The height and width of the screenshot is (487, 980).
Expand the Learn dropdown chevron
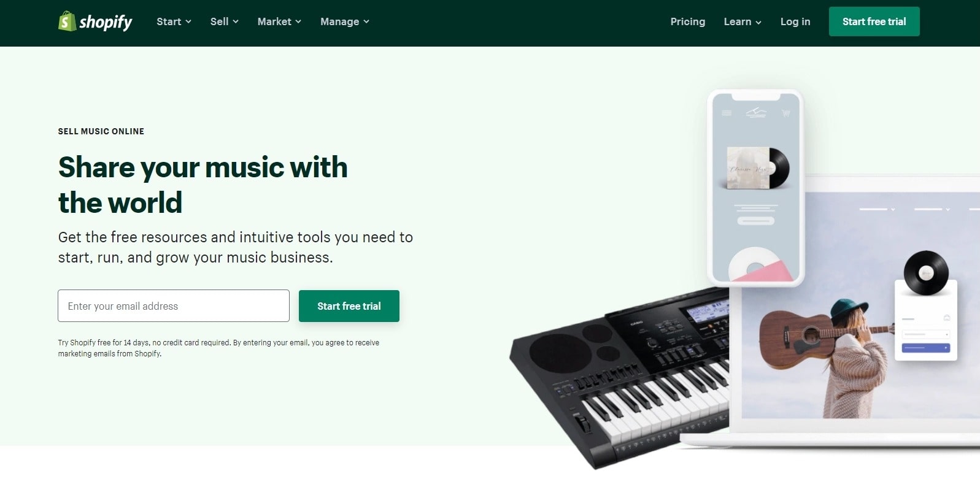[x=758, y=22]
